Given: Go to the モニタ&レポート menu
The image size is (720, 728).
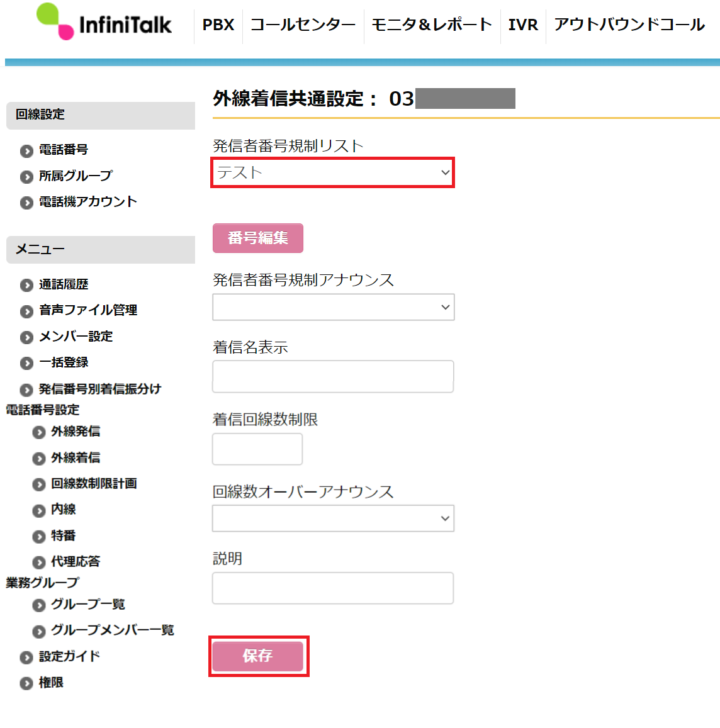Looking at the screenshot, I should coord(432,25).
